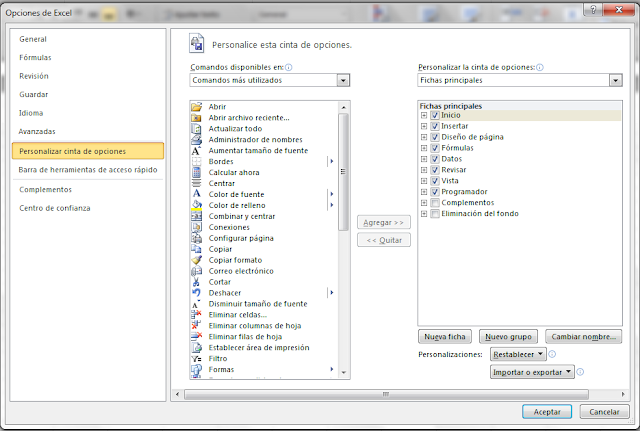
Task: Click the Color de fuente icon
Action: (197, 194)
